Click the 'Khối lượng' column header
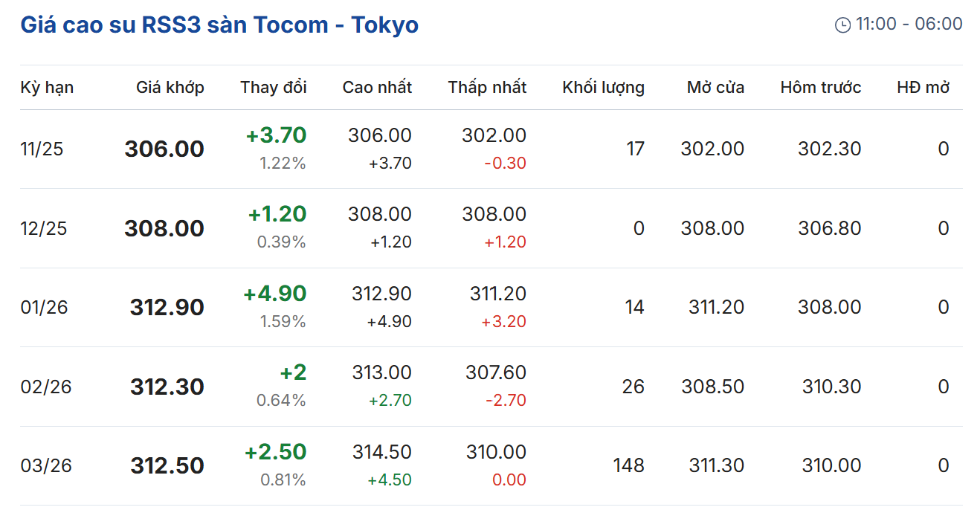Viewport: 980px width, 507px height. click(603, 87)
